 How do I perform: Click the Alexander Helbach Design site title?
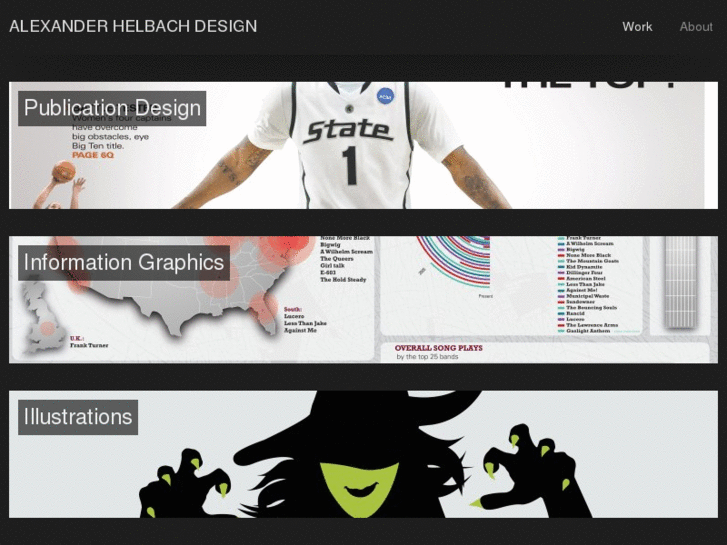(x=133, y=26)
